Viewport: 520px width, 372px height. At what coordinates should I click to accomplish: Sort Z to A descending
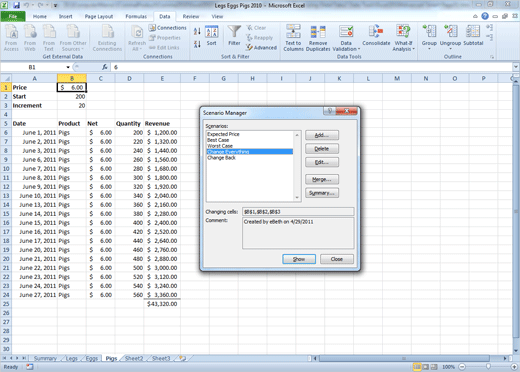coord(197,44)
